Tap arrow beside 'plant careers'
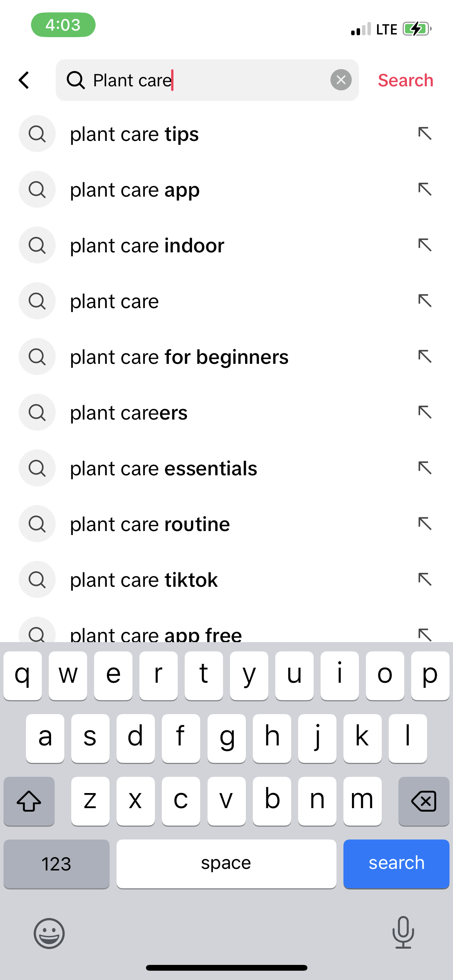Image resolution: width=453 pixels, height=980 pixels. pyautogui.click(x=425, y=412)
